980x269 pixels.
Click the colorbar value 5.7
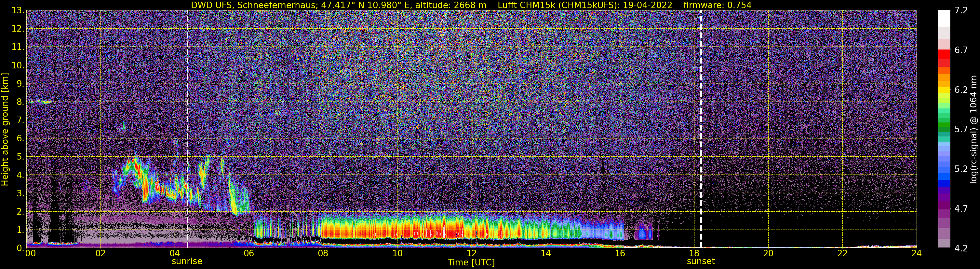[961, 130]
